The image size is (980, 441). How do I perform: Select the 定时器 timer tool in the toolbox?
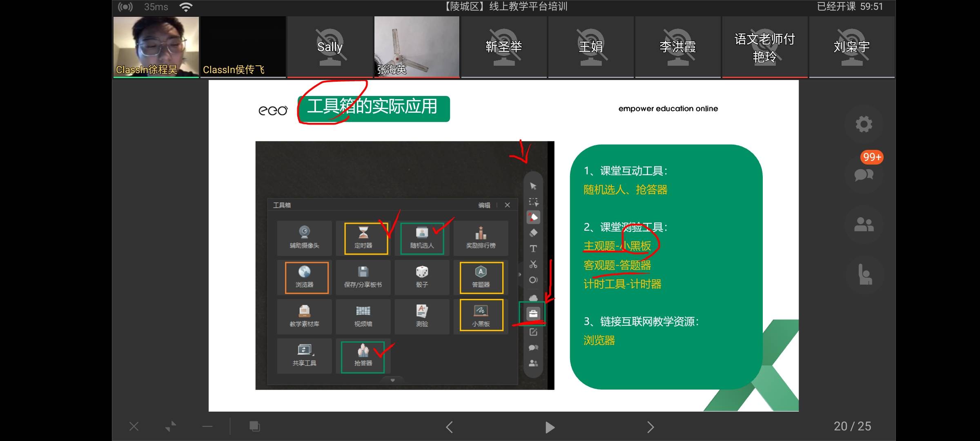(364, 238)
